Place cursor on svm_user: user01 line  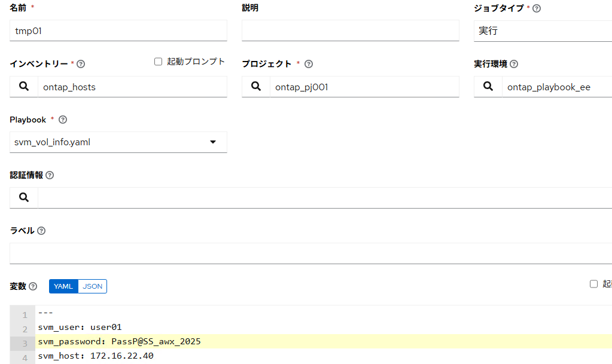pos(80,327)
